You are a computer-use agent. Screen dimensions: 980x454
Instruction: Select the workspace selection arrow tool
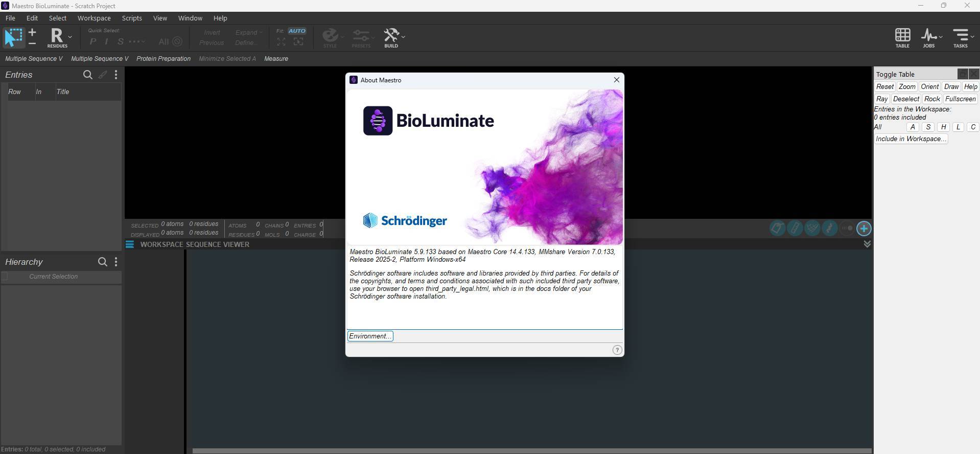(x=13, y=37)
